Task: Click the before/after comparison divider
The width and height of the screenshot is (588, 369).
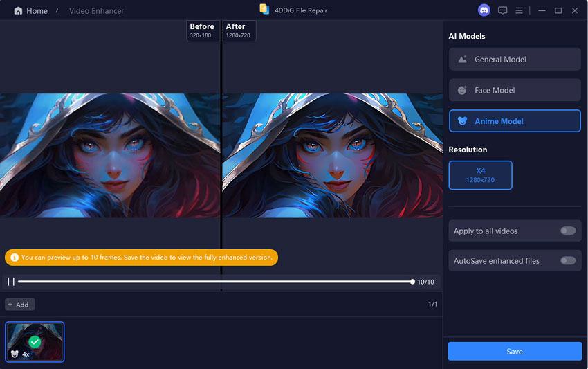Action: pyautogui.click(x=221, y=155)
